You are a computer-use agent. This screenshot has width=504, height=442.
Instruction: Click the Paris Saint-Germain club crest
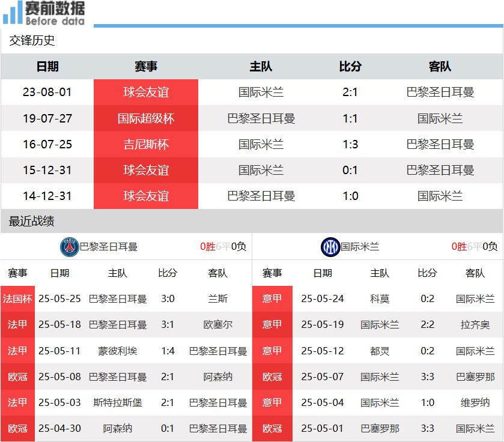tap(70, 247)
